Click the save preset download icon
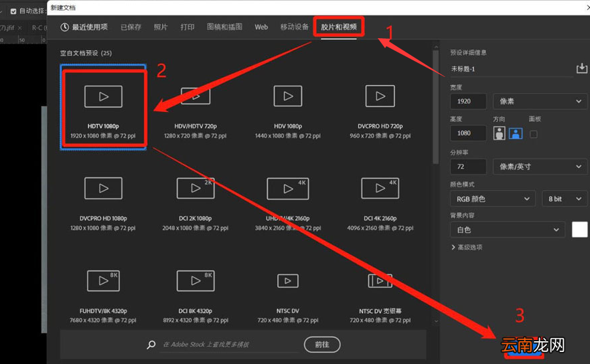Viewport: 590px width, 364px height. tap(582, 68)
